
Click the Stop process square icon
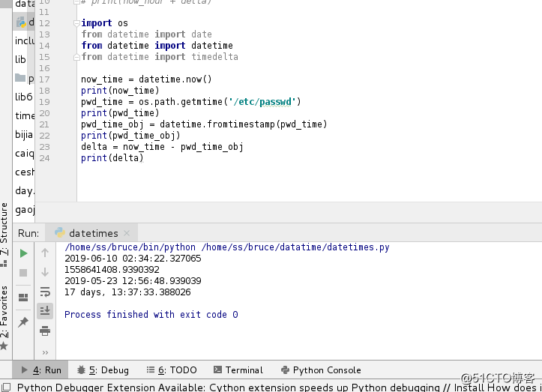click(23, 273)
